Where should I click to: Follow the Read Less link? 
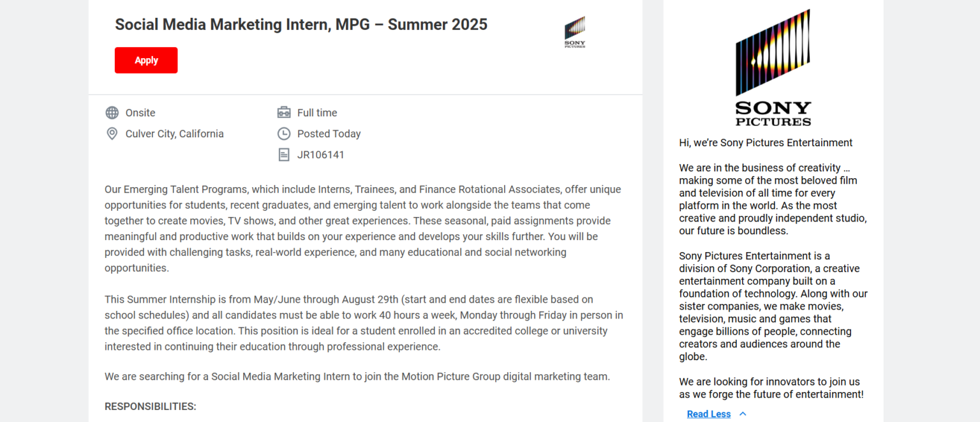pyautogui.click(x=708, y=414)
